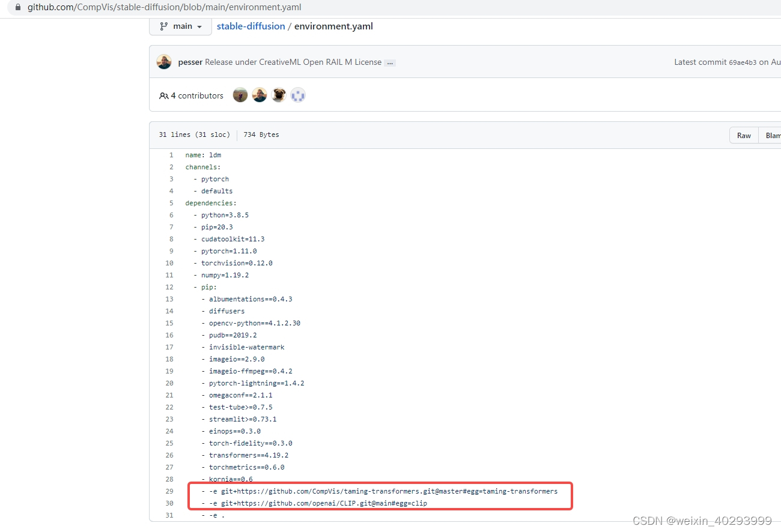This screenshot has width=781, height=532.
Task: Click the 31 lines (31 sloc) text
Action: tap(194, 135)
